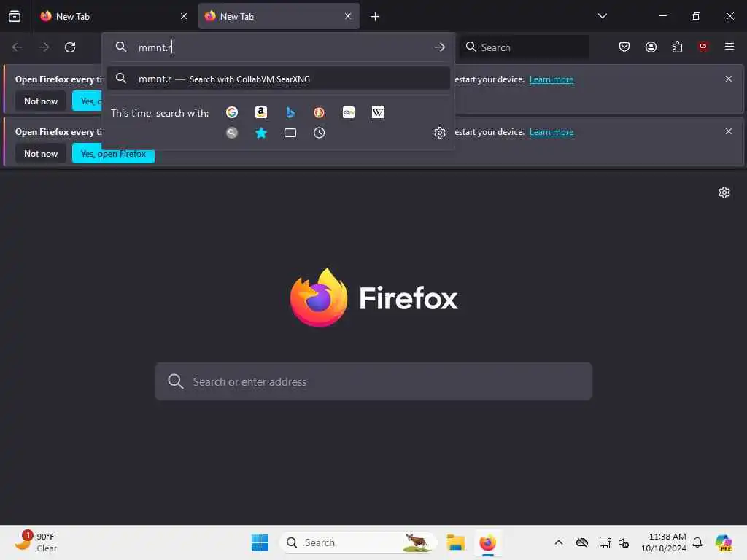Click the cloud sync tray icon
747x560 pixels.
pyautogui.click(x=581, y=542)
